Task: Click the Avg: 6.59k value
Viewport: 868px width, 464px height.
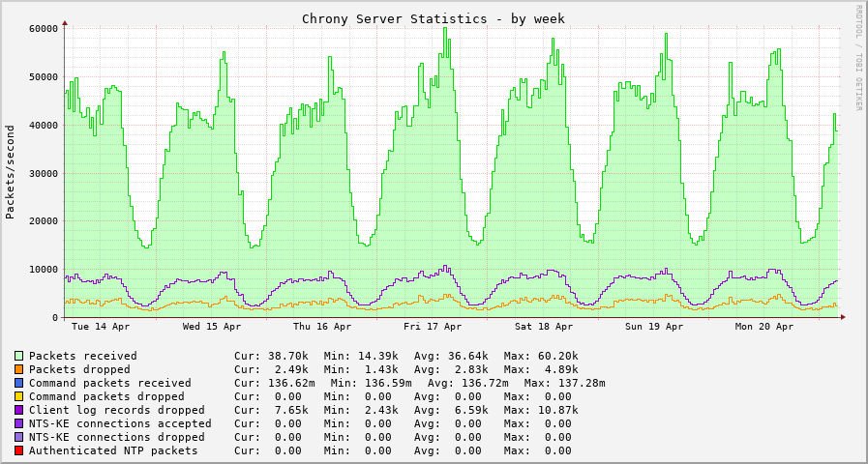Action: tap(451, 411)
